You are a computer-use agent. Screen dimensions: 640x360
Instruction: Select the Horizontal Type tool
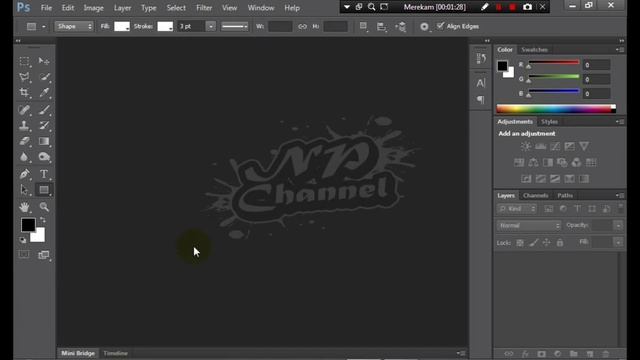[44, 174]
